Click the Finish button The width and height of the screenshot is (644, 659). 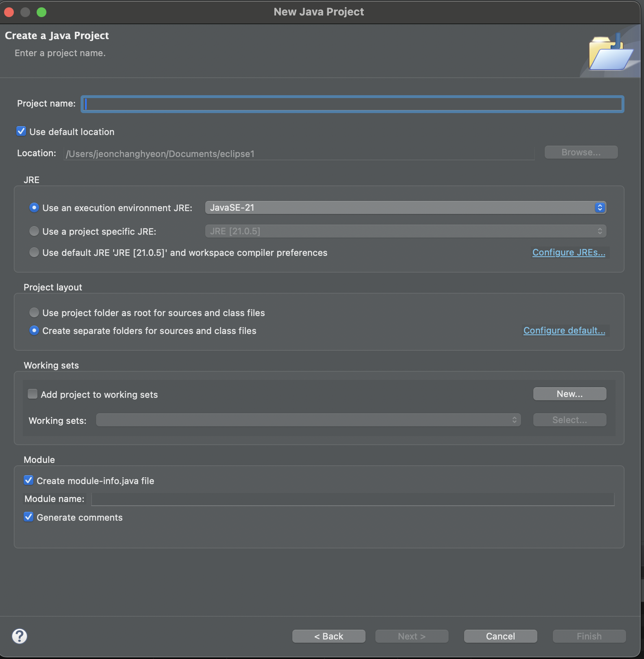click(589, 636)
